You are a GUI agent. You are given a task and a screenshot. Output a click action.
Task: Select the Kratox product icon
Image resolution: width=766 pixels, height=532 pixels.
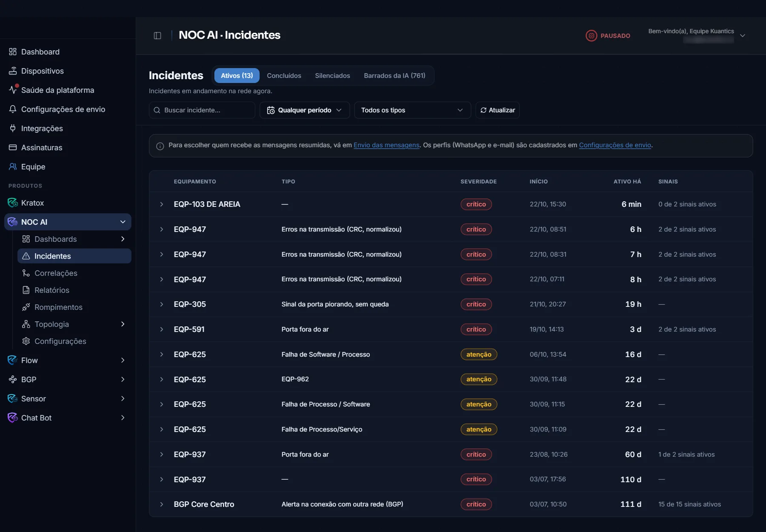(x=13, y=203)
